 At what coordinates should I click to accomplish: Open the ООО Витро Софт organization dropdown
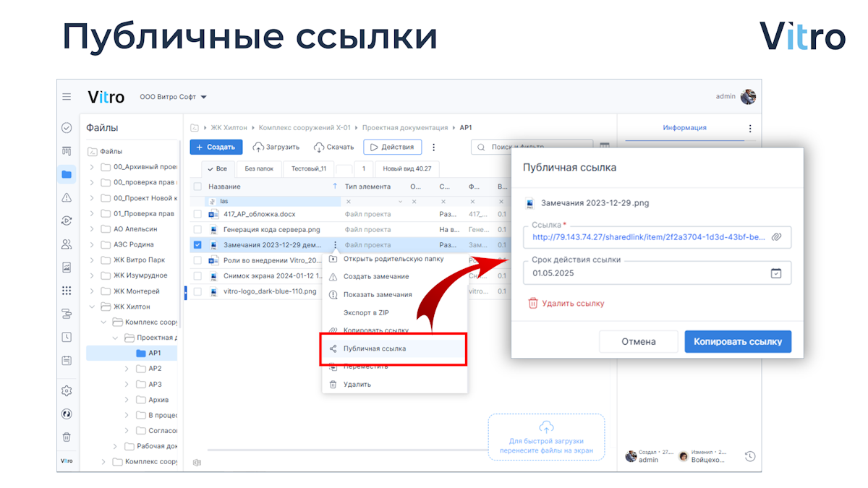(x=174, y=97)
